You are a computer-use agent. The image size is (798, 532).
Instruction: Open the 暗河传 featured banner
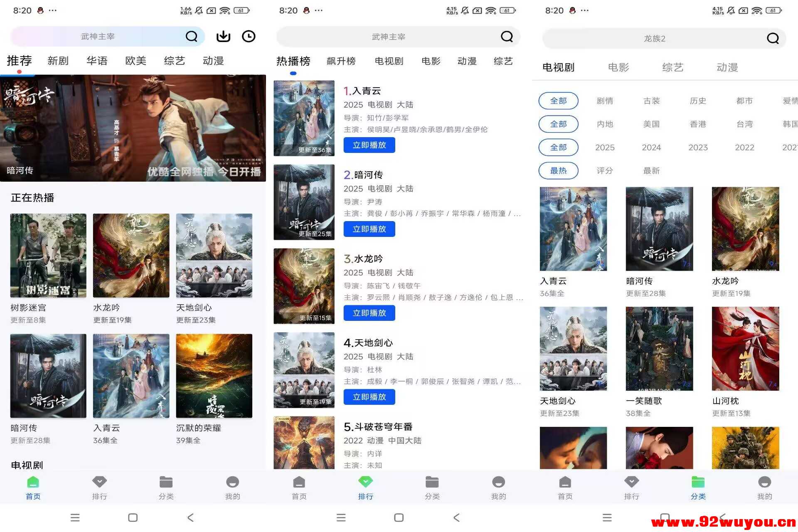pyautogui.click(x=133, y=128)
